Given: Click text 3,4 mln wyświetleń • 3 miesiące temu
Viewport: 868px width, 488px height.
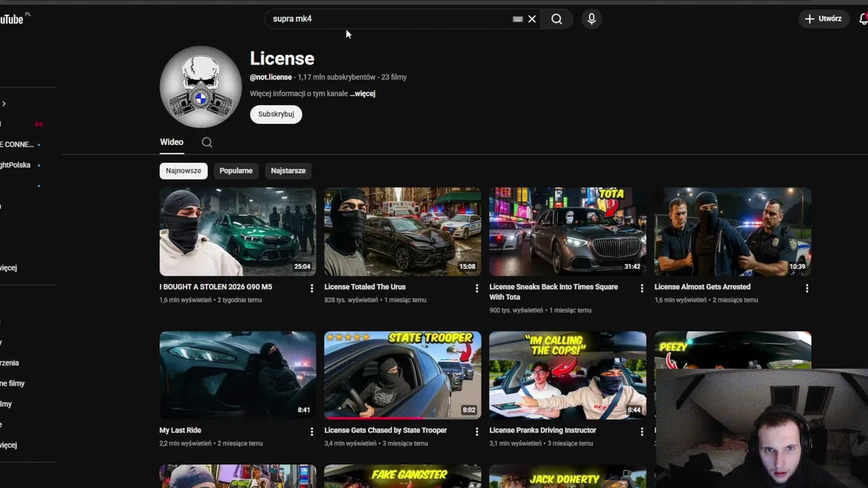Looking at the screenshot, I should (x=376, y=443).
